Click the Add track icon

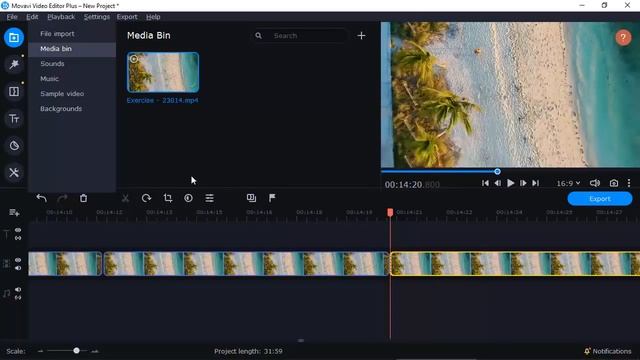coord(14,213)
